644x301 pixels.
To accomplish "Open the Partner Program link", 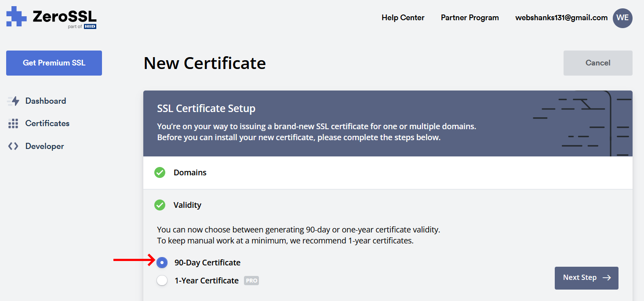I will point(470,18).
